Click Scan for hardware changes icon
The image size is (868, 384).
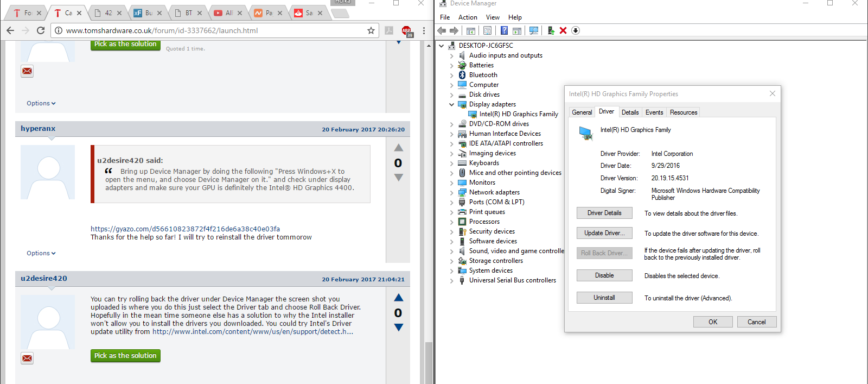(534, 30)
